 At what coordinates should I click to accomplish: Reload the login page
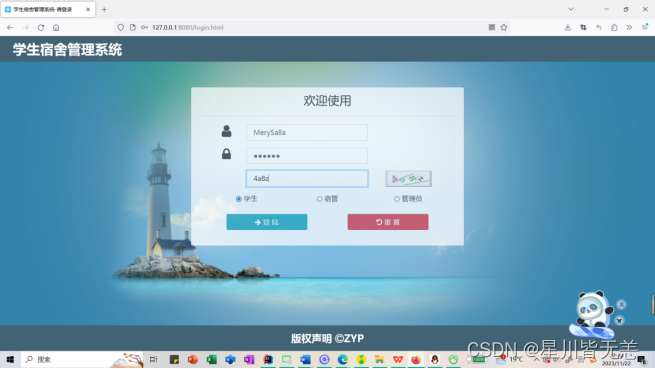(41, 28)
